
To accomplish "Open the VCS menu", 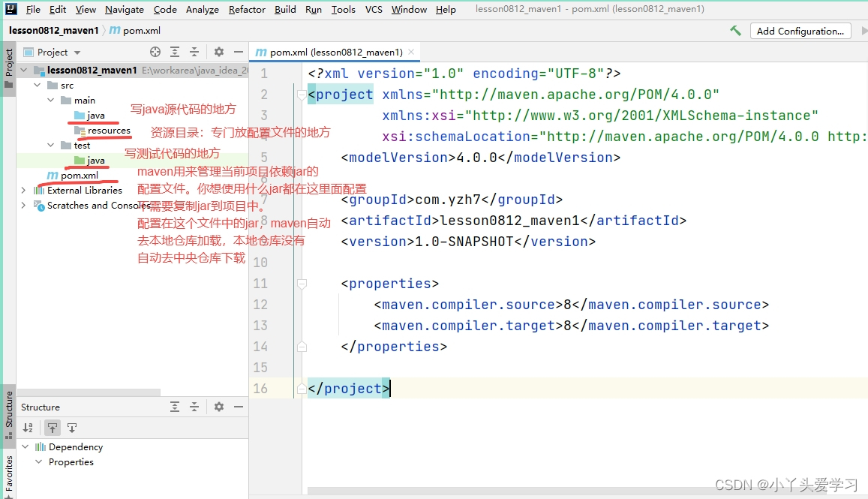I will (374, 10).
